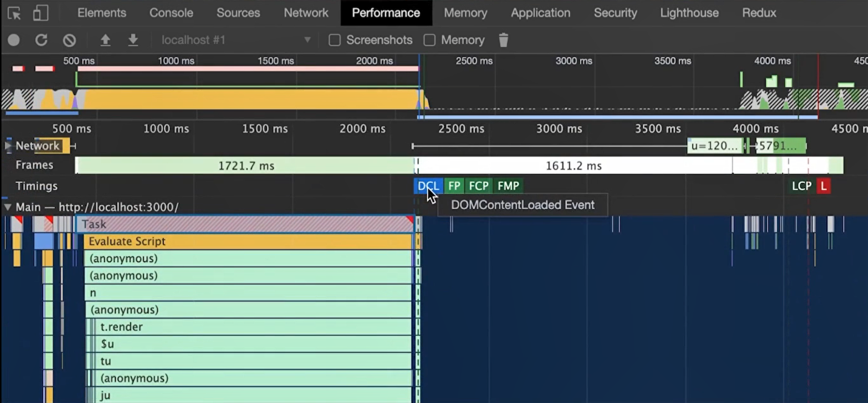Select the 1721.7 ms frame

(245, 166)
